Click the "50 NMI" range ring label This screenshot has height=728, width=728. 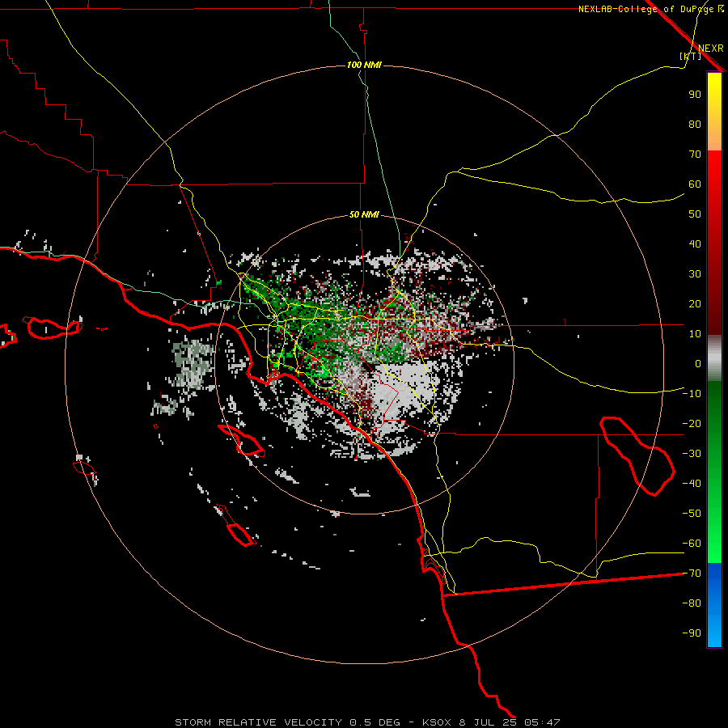[364, 214]
